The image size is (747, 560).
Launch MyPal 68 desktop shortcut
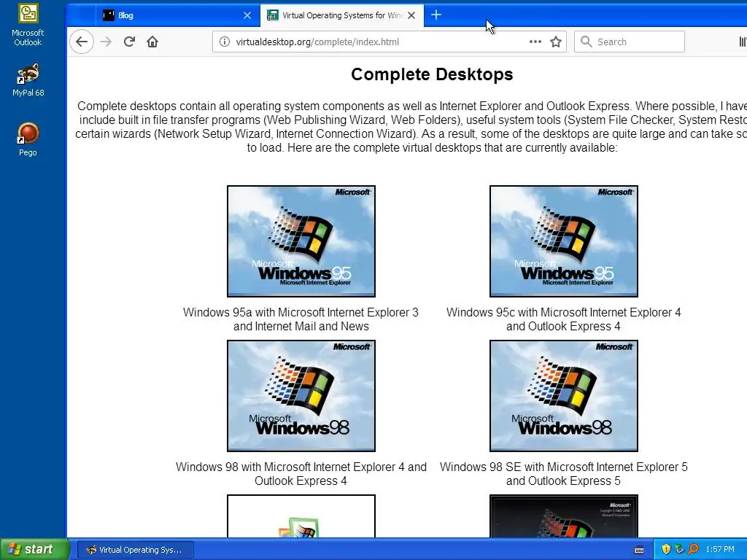click(x=28, y=80)
